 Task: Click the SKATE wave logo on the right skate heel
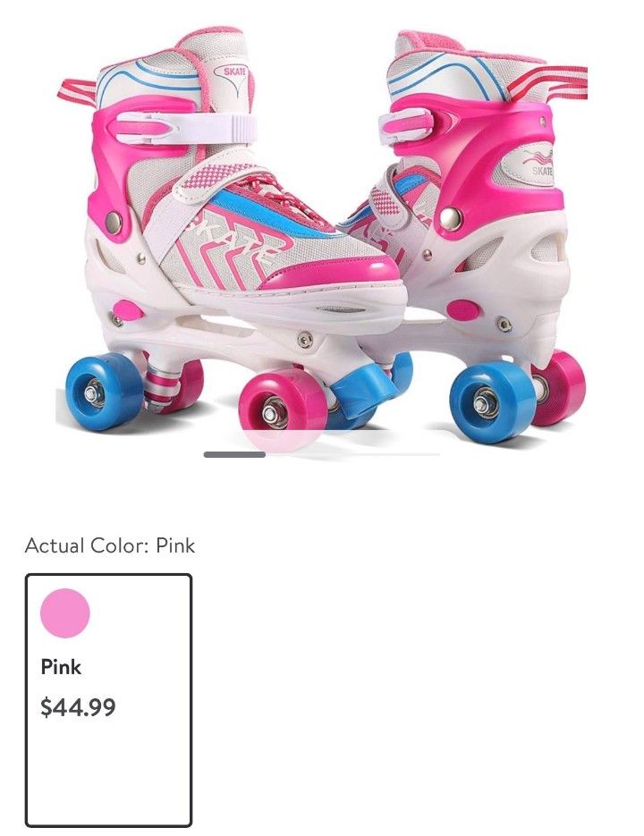pyautogui.click(x=537, y=164)
